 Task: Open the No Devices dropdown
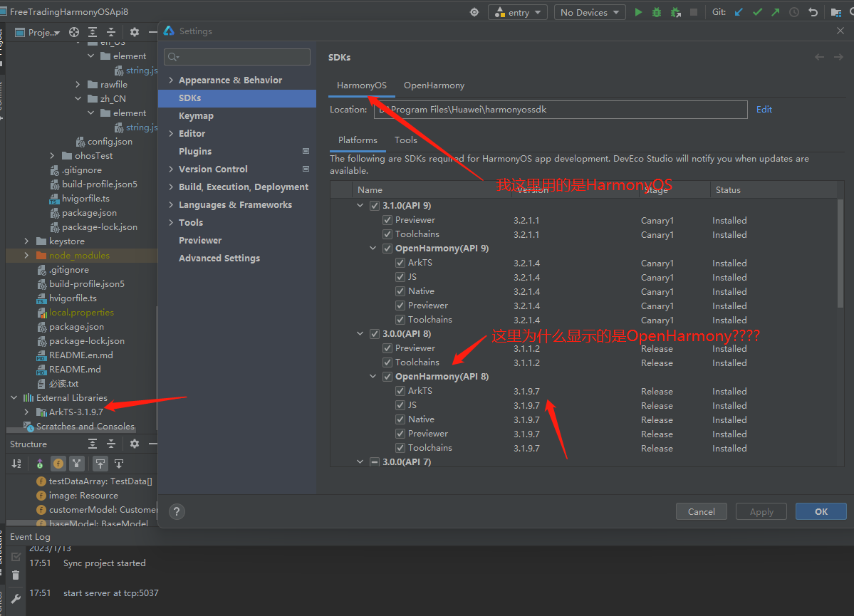click(x=590, y=12)
